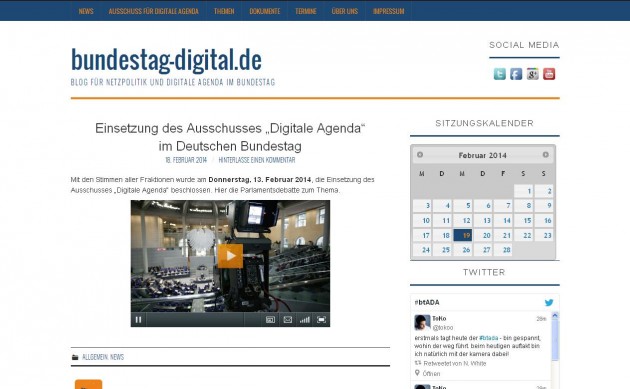
Task: Open the YouTube social media icon
Action: tap(549, 74)
